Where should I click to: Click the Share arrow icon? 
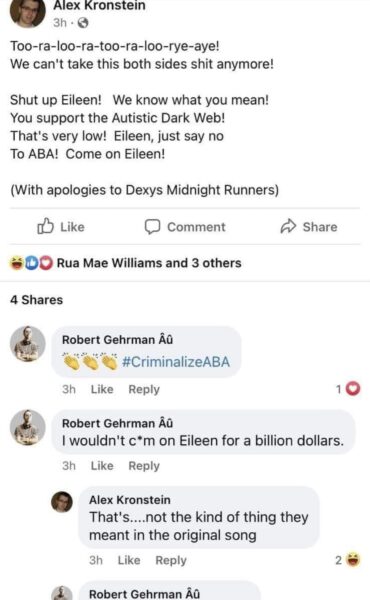click(x=289, y=226)
